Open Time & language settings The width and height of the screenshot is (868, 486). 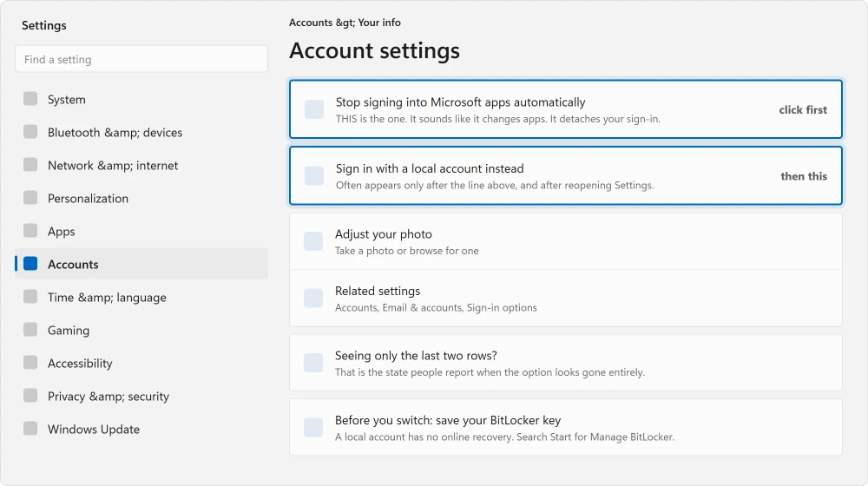141,298
